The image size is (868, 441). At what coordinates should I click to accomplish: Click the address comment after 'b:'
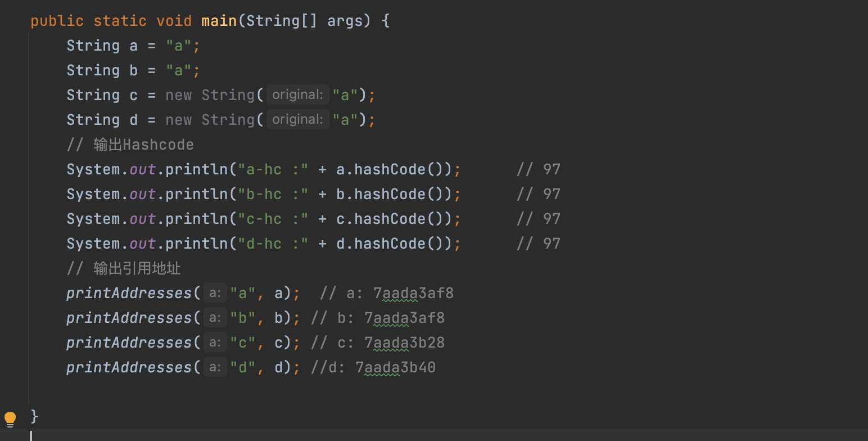(x=404, y=318)
